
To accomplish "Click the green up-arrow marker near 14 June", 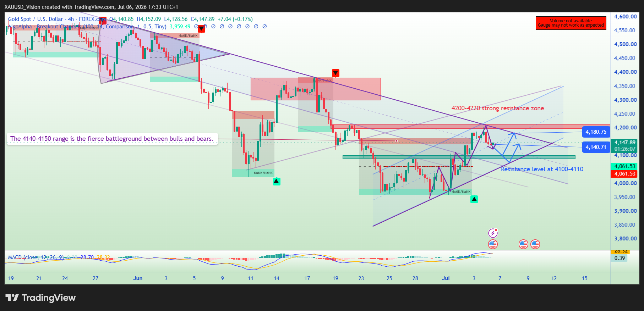I will coord(277,182).
